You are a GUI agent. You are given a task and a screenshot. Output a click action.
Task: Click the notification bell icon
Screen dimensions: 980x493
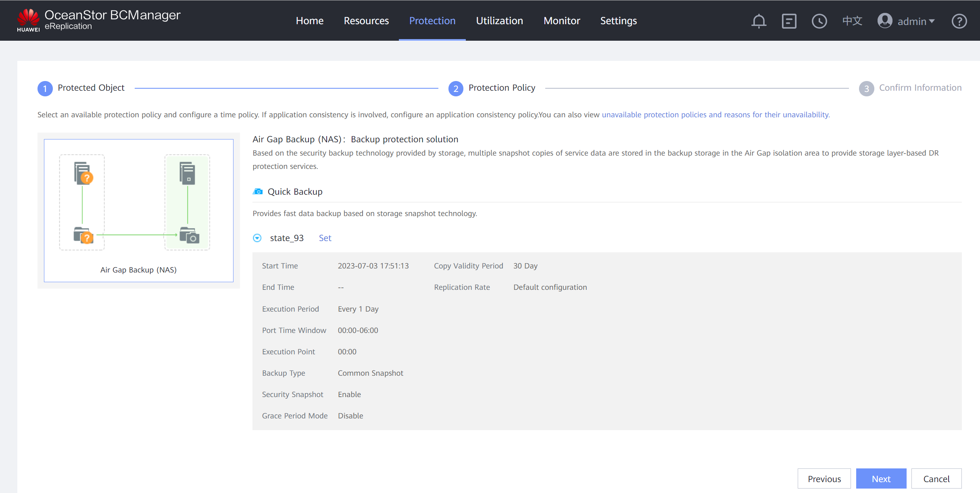[759, 21]
